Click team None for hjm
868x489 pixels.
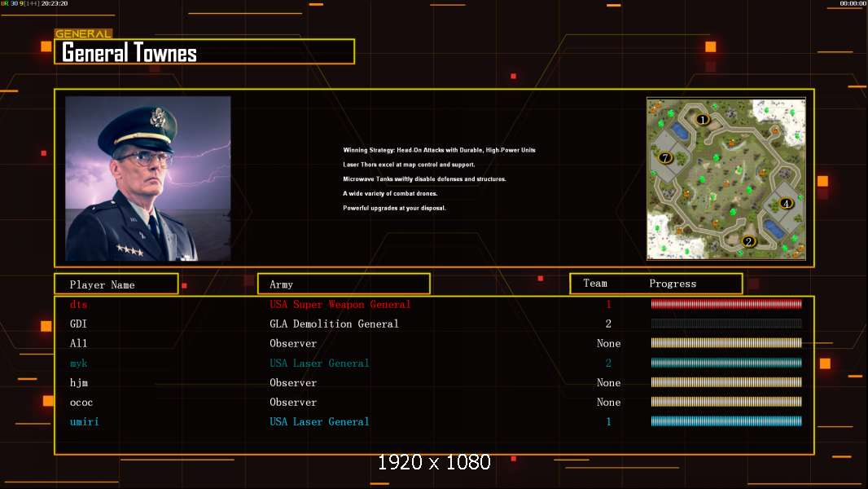click(x=608, y=383)
